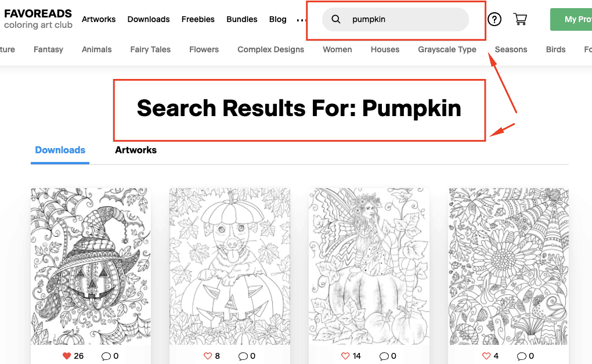592x364 pixels.
Task: Click the heart icon showing 4 likes
Action: 486,356
